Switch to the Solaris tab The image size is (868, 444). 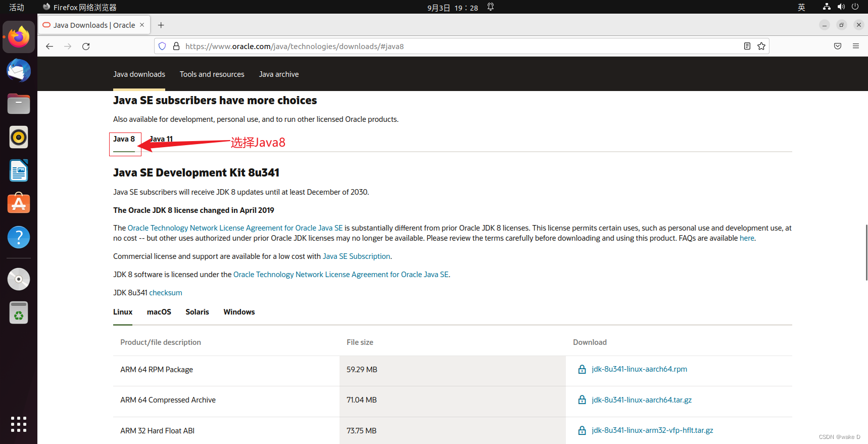tap(197, 312)
